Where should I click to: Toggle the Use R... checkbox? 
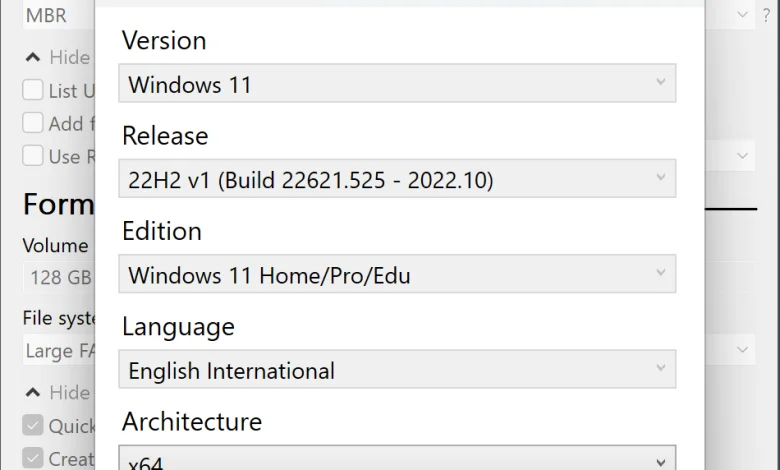point(33,156)
